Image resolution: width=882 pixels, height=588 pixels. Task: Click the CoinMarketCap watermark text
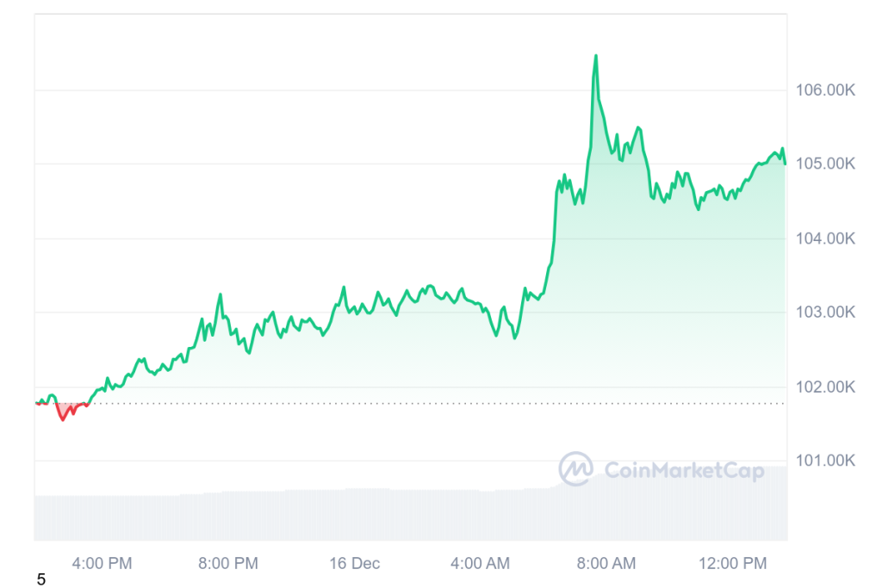tap(684, 470)
